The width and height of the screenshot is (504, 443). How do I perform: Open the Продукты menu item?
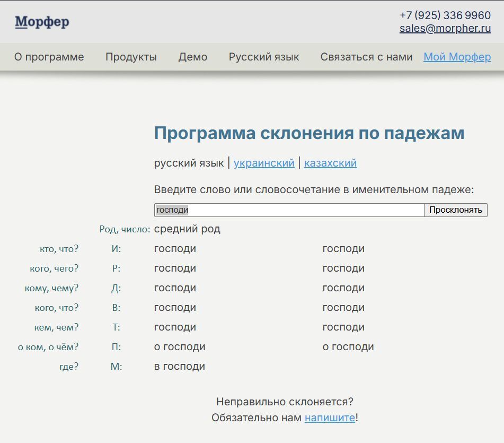[131, 57]
